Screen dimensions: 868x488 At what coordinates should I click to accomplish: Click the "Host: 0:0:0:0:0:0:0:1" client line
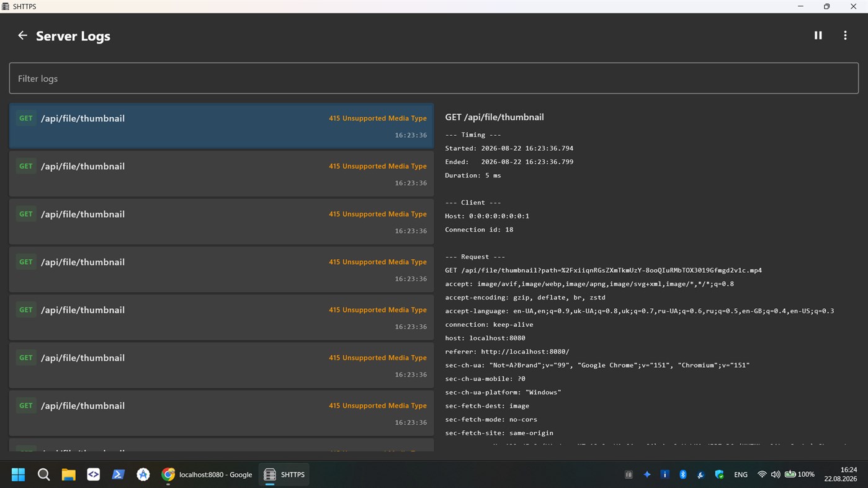(487, 216)
